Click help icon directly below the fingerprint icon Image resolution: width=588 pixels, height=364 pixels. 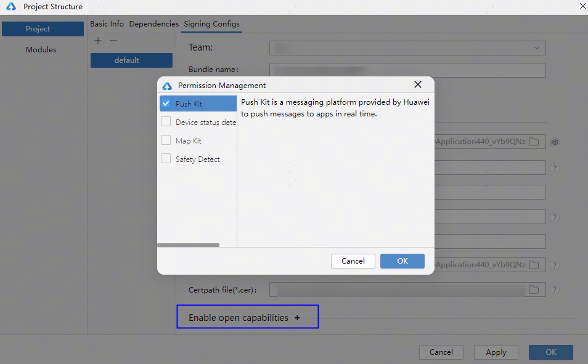(555, 168)
